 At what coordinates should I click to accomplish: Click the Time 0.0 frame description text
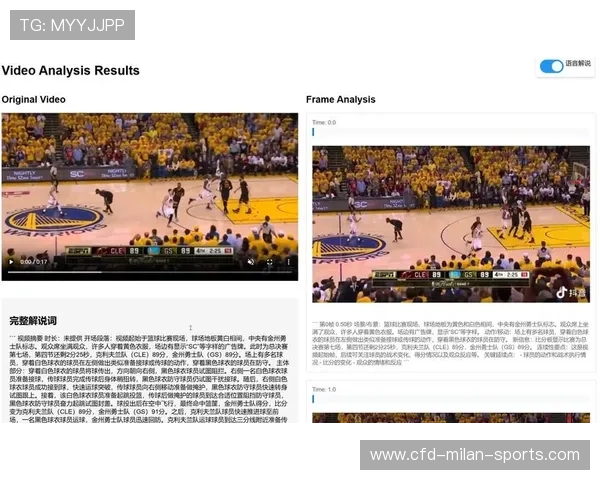point(450,343)
